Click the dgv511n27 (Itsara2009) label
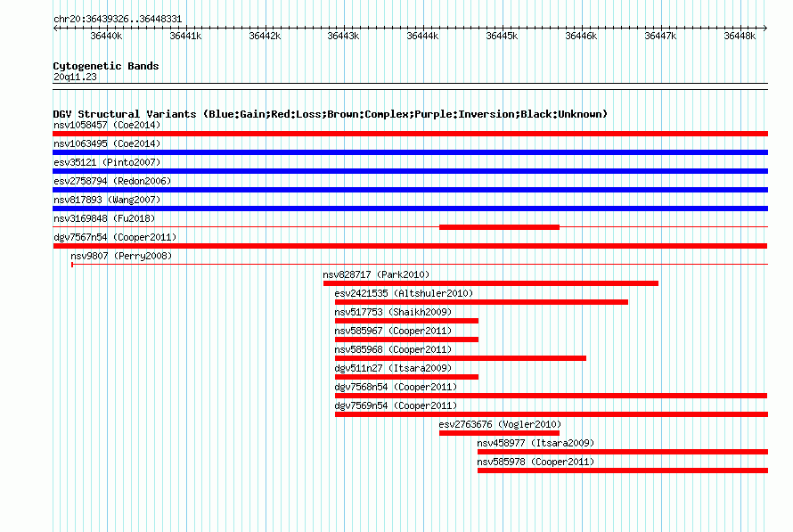The image size is (793, 532). pos(393,368)
